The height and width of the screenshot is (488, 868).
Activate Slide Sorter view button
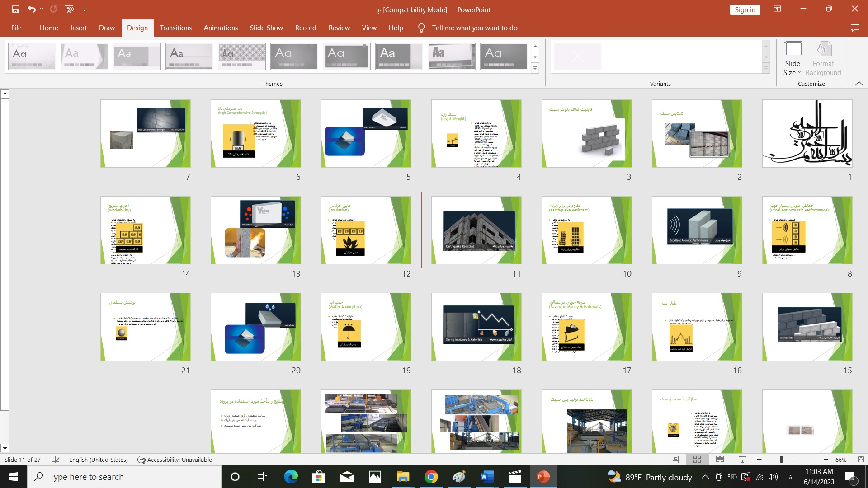tap(697, 460)
